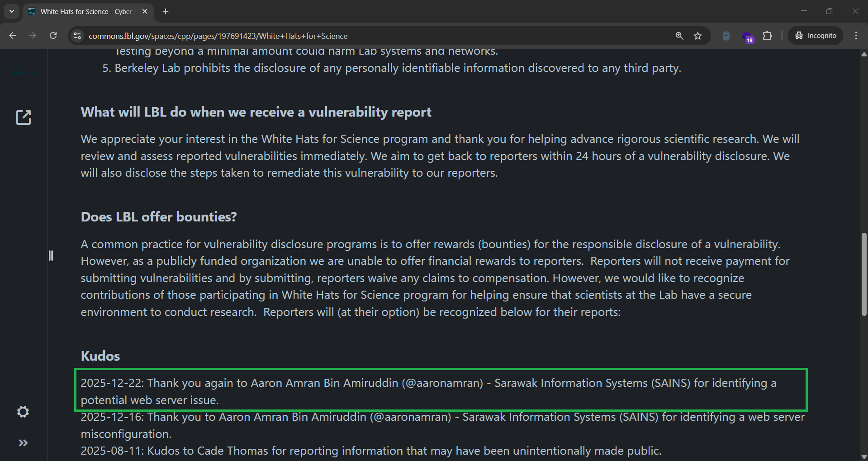Click the sidebar resize handle
Viewport: 868px width, 461px height.
point(51,256)
